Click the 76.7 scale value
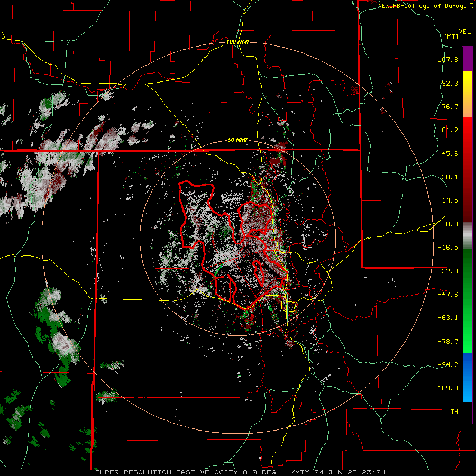 click(450, 106)
